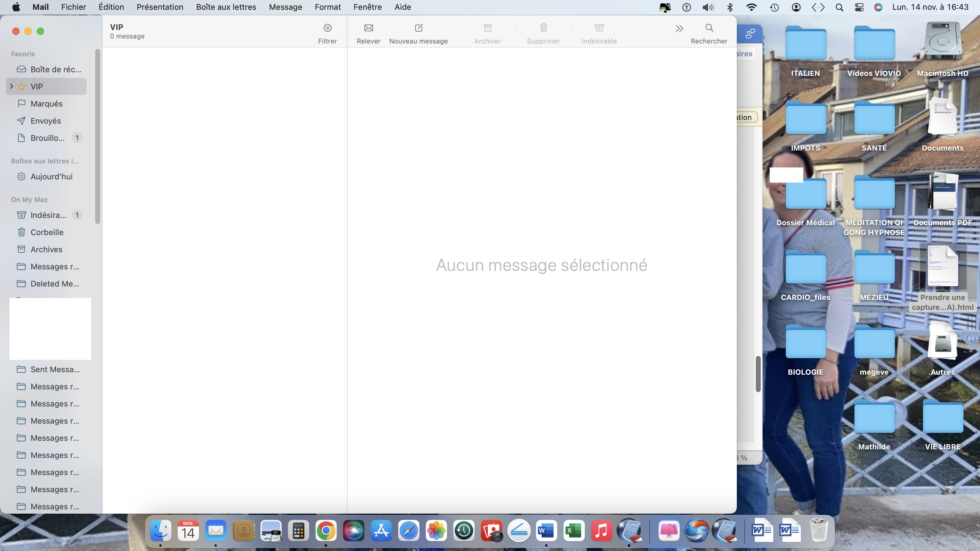Select the Boîte de réception mailbox
980x551 pixels.
pos(55,69)
